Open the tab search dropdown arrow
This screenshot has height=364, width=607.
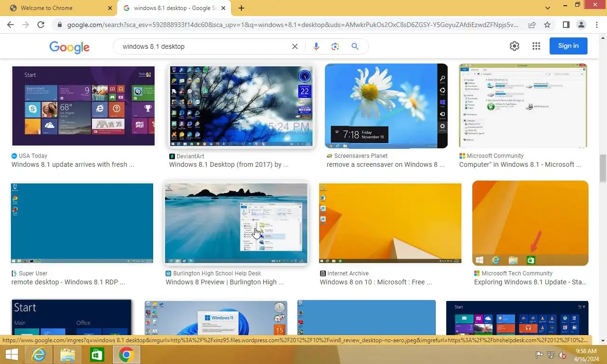[548, 8]
